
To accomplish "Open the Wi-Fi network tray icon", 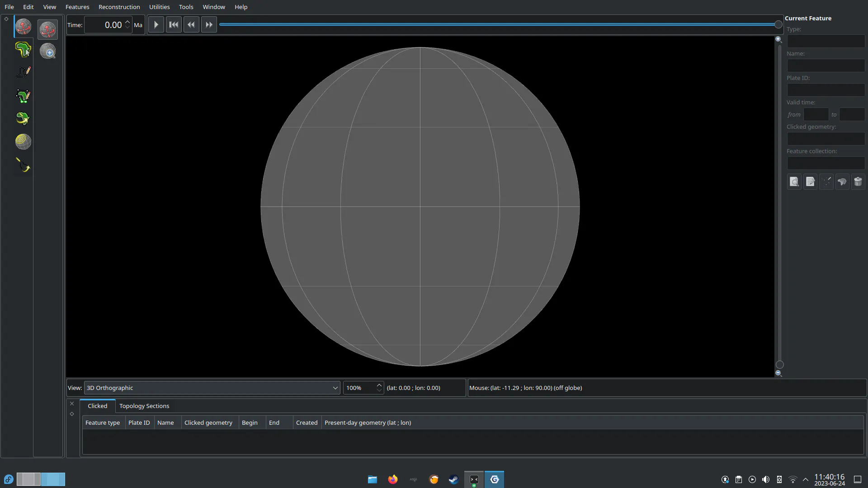I will pos(793,479).
